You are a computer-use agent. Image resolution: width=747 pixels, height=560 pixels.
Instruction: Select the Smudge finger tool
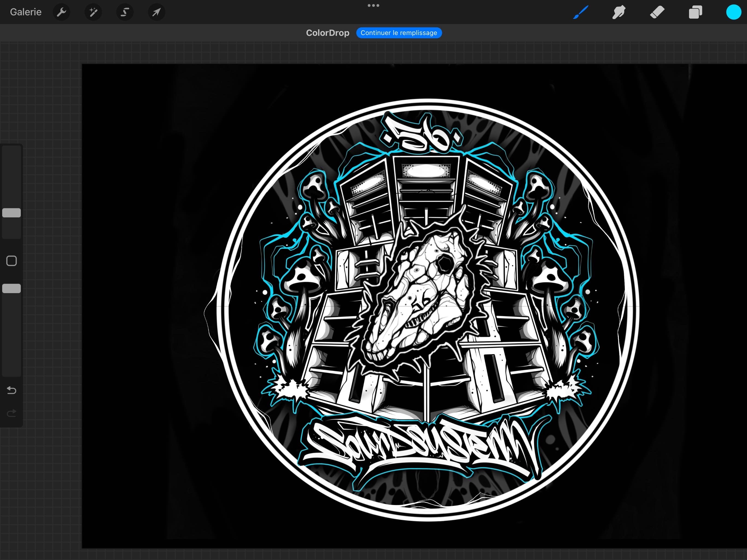pyautogui.click(x=619, y=13)
